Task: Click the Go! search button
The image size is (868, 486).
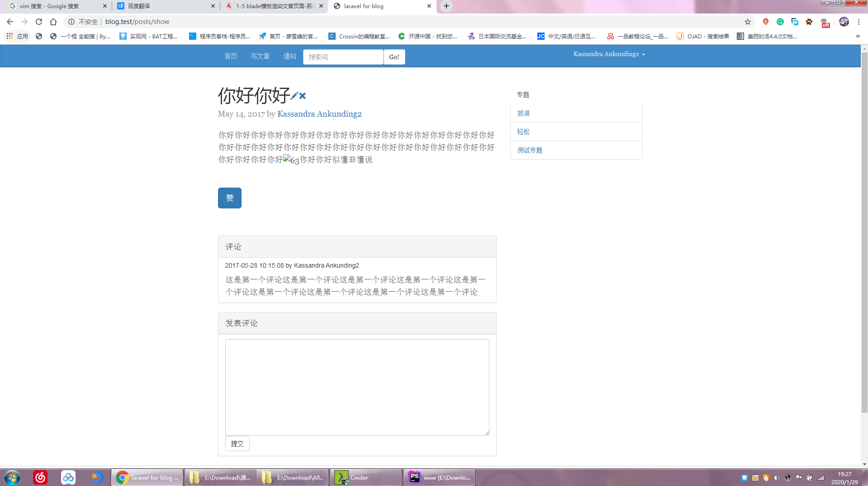Action: tap(394, 57)
